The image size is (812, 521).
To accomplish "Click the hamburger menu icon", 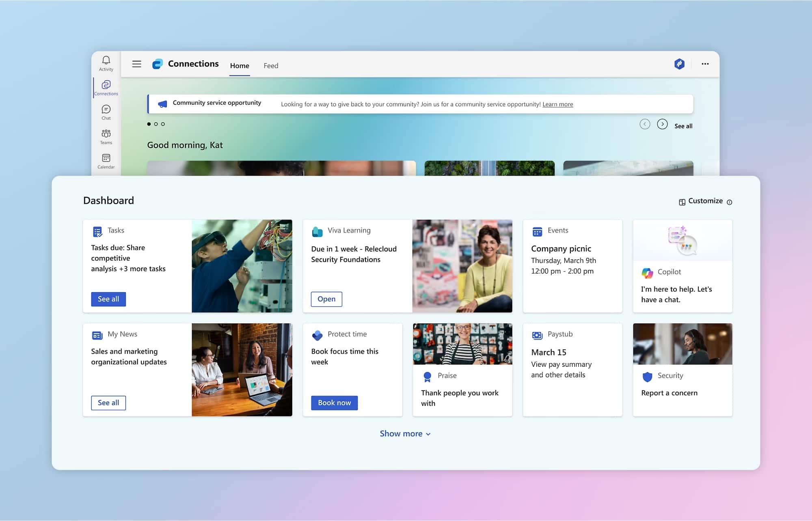I will [x=137, y=64].
